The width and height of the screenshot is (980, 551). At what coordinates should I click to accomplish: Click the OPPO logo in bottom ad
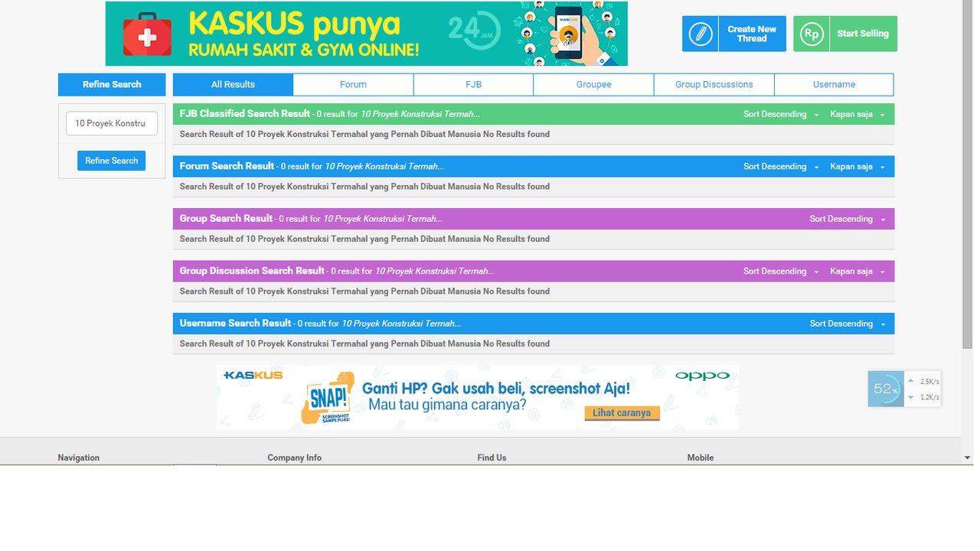[x=702, y=375]
